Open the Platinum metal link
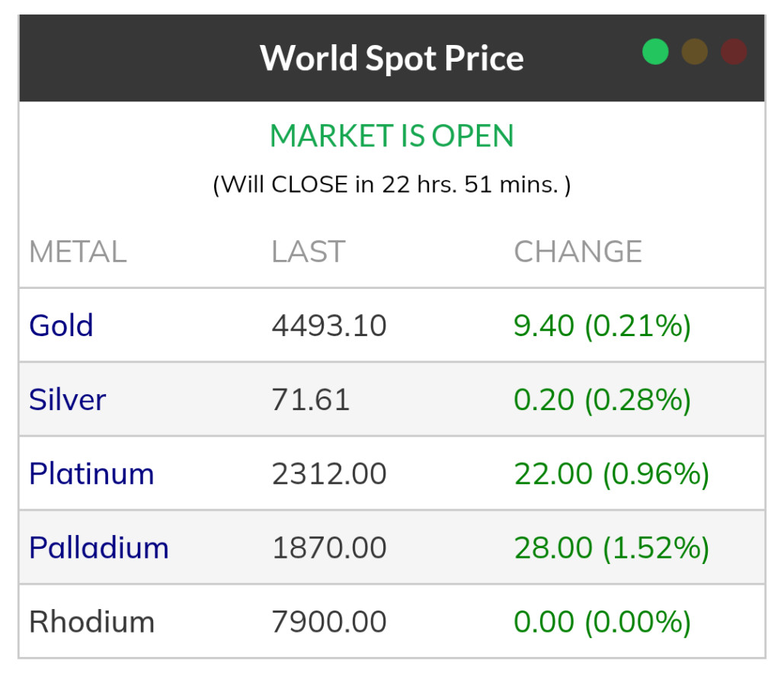The height and width of the screenshot is (686, 784). pyautogui.click(x=91, y=473)
